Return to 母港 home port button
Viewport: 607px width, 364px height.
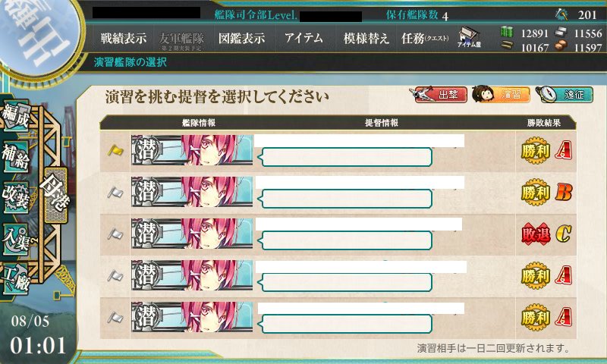[x=56, y=196]
